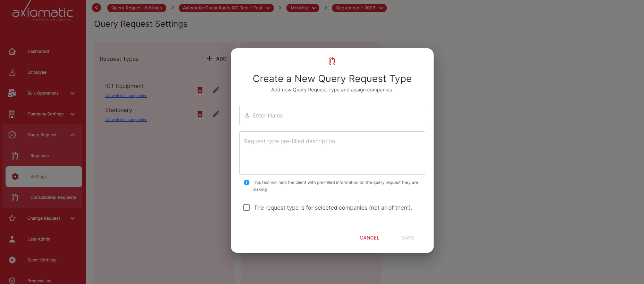644x284 pixels.
Task: Open the September - 2023 period dropdown
Action: pyautogui.click(x=359, y=8)
